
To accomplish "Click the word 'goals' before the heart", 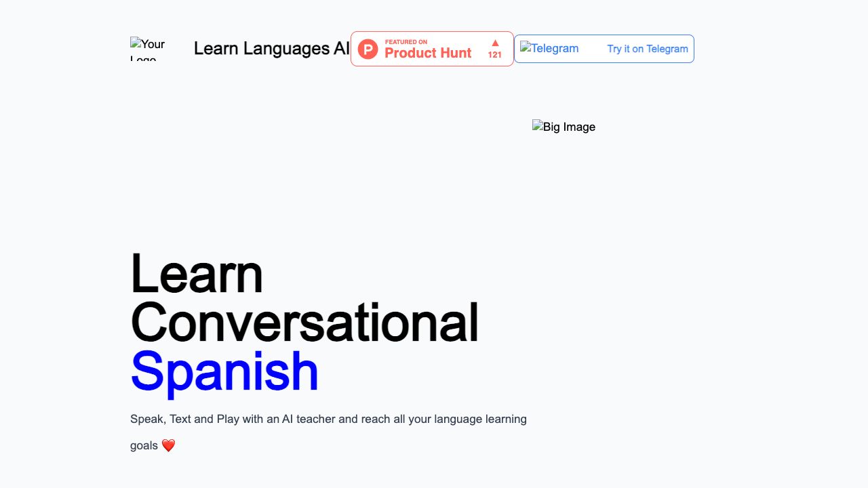I will click(144, 446).
